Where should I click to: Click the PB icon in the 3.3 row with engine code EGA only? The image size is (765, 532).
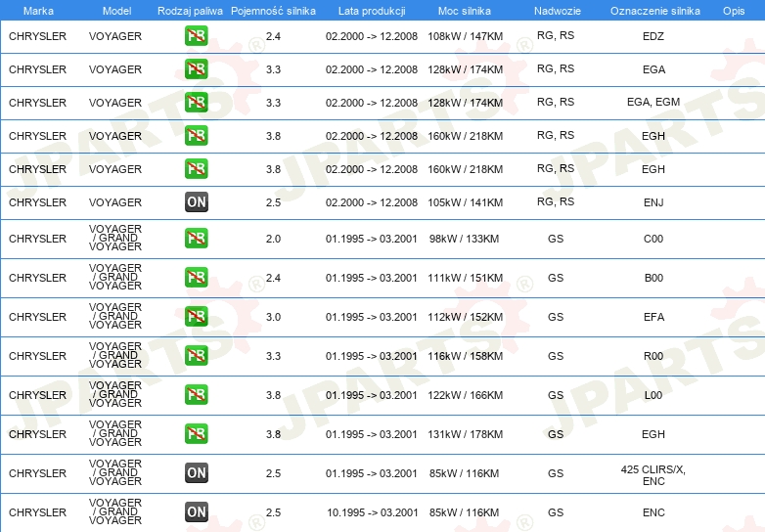tap(196, 68)
